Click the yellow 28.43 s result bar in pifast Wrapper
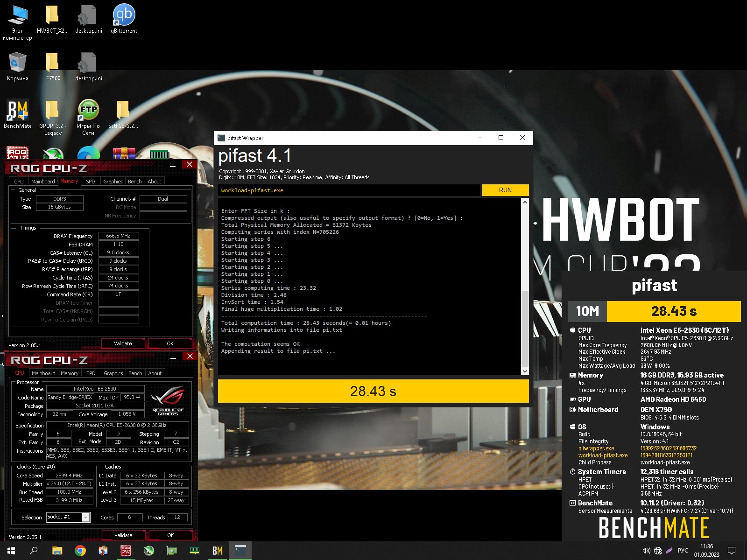 pyautogui.click(x=373, y=391)
